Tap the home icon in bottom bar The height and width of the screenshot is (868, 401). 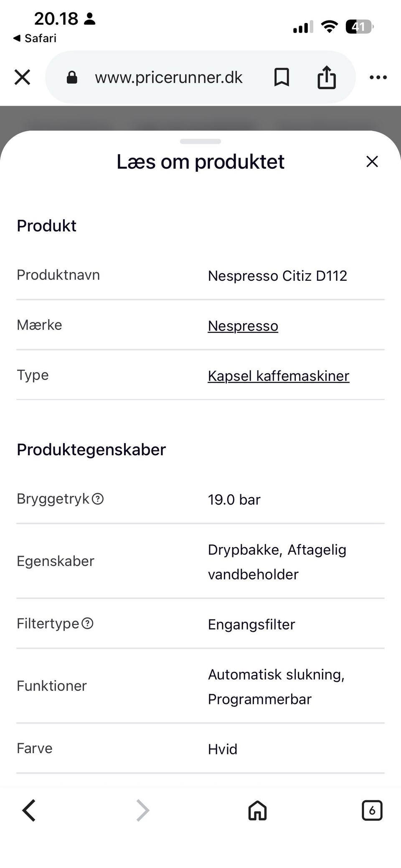coord(257,811)
